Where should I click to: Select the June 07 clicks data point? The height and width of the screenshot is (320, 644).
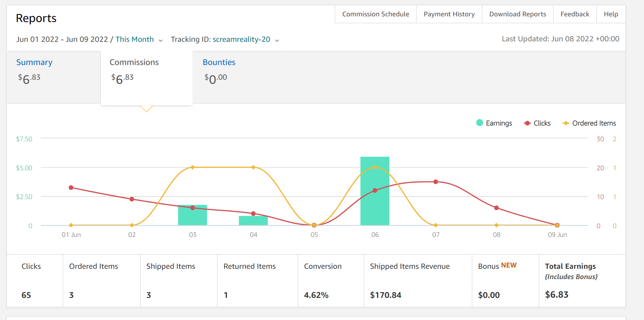[435, 182]
